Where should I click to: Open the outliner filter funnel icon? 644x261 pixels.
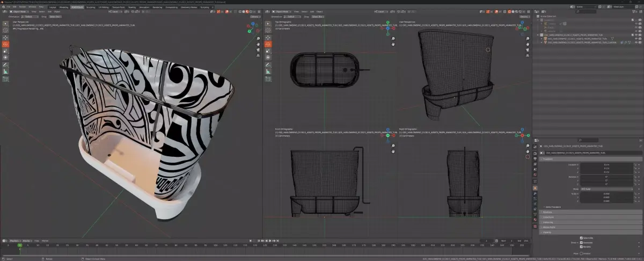634,11
